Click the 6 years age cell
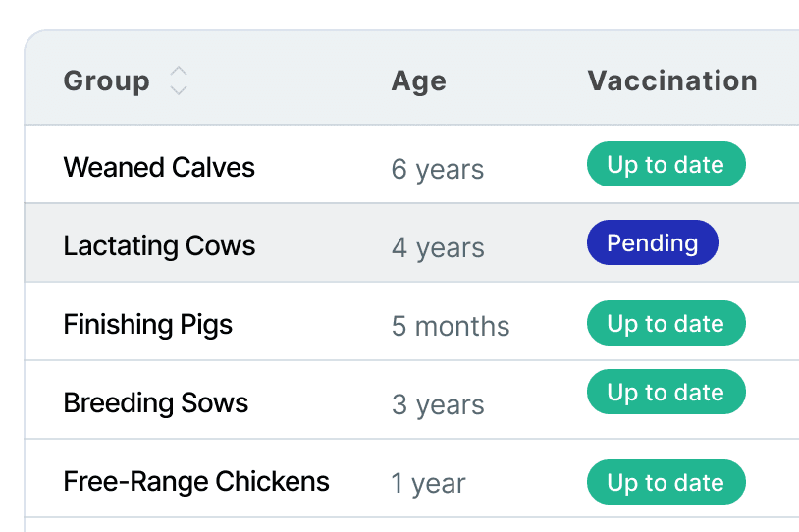 pyautogui.click(x=438, y=169)
